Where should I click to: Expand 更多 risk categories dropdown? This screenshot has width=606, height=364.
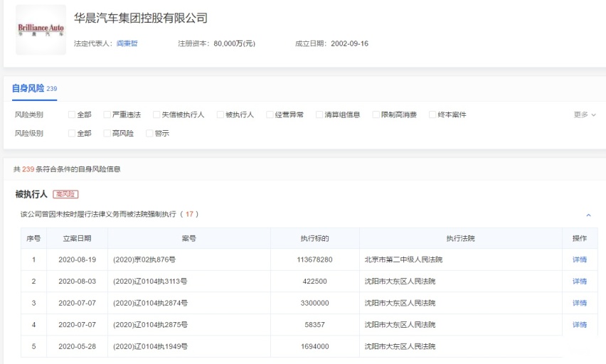pyautogui.click(x=585, y=114)
